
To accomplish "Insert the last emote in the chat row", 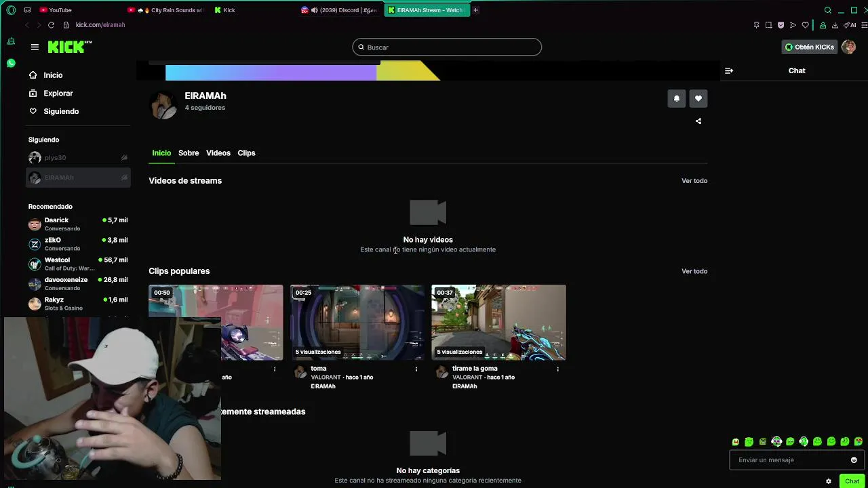I will click(859, 442).
